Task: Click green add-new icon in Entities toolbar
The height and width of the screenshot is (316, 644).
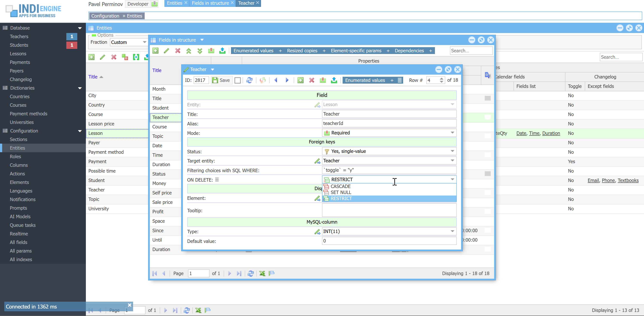Action: 91,57
